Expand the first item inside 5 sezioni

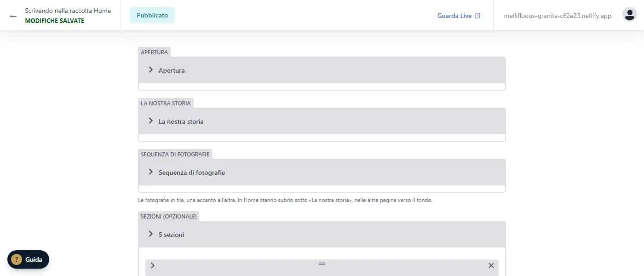[153, 265]
